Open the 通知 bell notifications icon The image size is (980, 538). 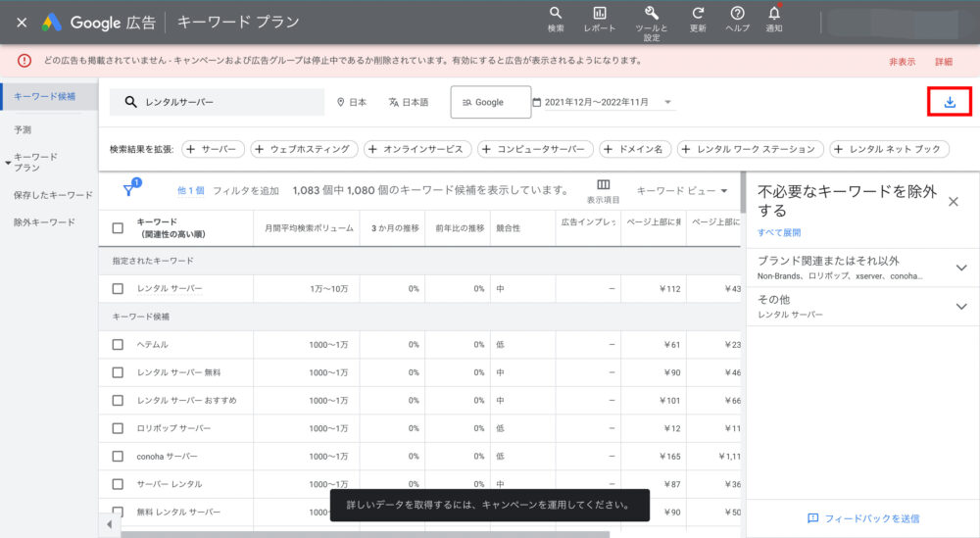(774, 13)
